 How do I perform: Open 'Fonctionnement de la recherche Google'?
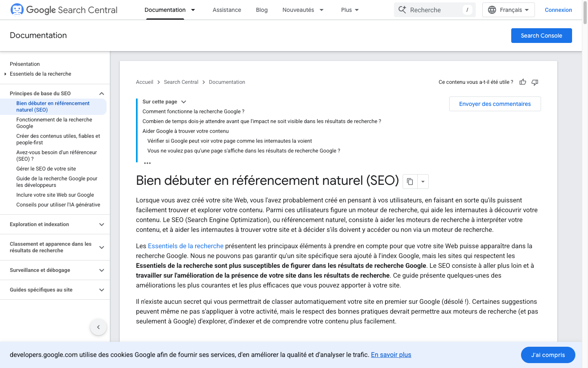pos(54,123)
